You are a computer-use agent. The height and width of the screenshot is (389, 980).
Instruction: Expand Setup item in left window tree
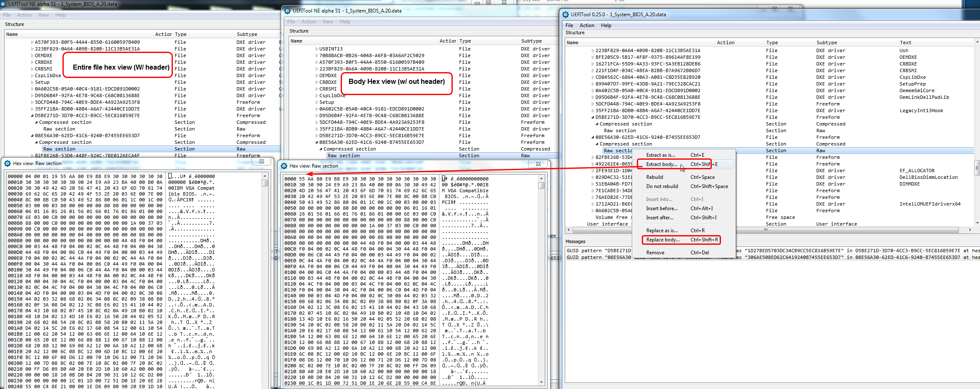pyautogui.click(x=32, y=82)
